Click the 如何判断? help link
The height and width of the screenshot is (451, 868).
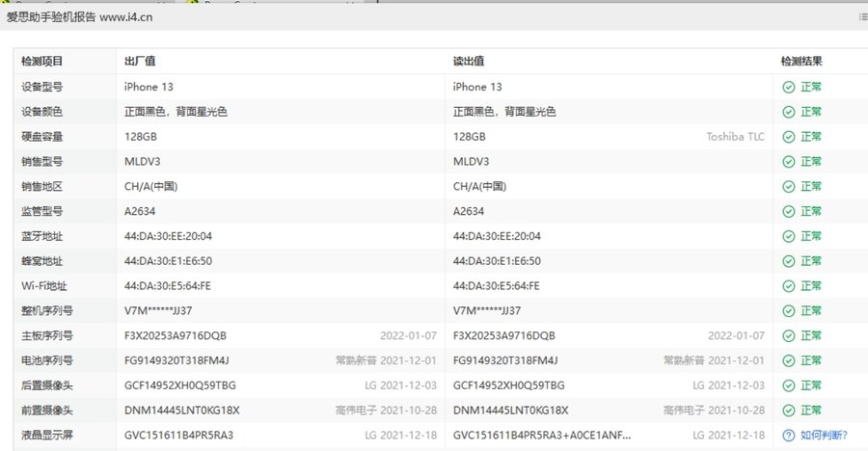click(824, 436)
